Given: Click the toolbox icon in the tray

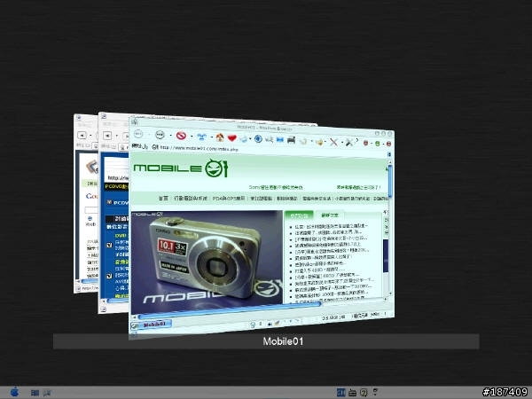Looking at the screenshot, I should (x=353, y=393).
